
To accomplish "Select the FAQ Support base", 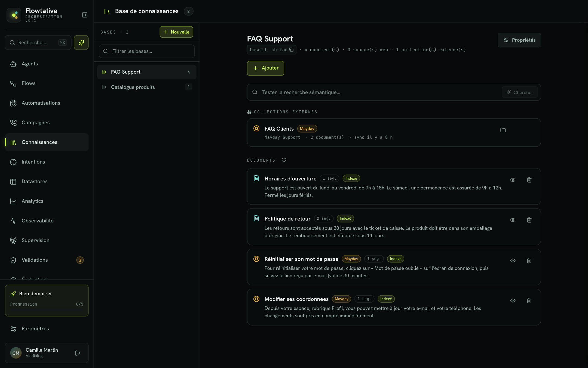I will [146, 72].
